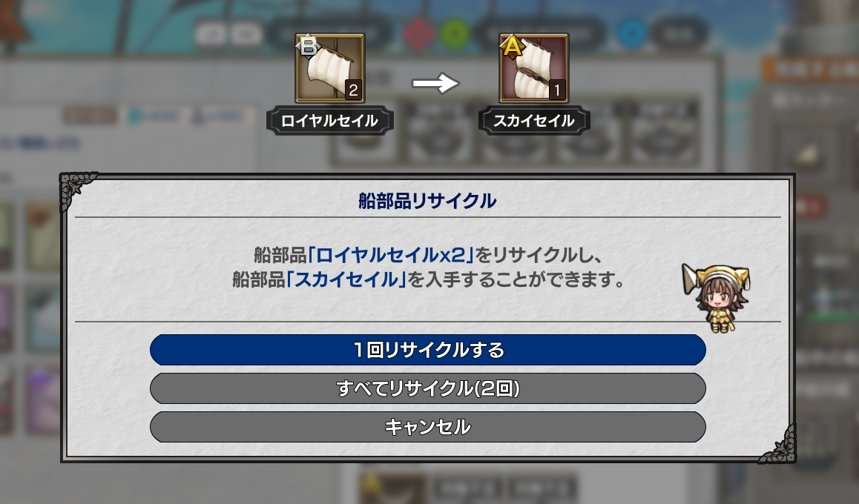This screenshot has height=504, width=859.
Task: Click the blue ロイヤルセイルx2 text in message
Action: (391, 254)
